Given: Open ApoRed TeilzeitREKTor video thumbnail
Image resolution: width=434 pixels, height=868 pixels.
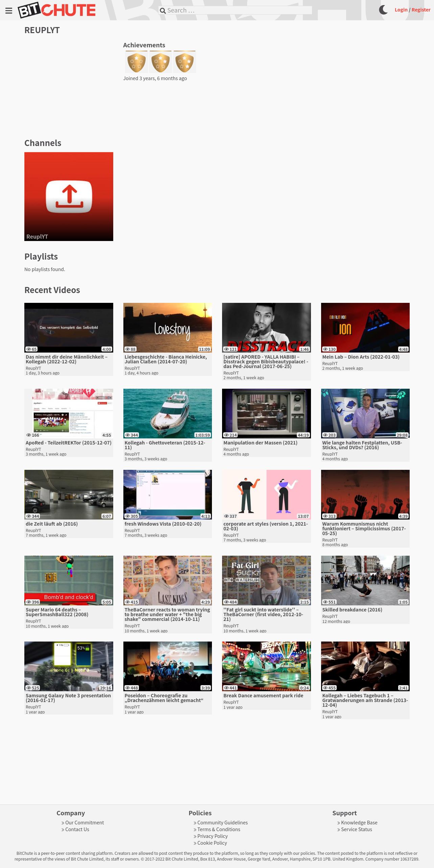Looking at the screenshot, I should pos(69,413).
